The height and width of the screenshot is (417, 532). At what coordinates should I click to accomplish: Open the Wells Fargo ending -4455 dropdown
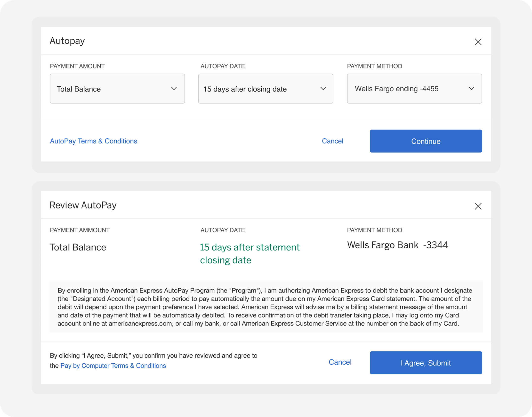pos(414,89)
